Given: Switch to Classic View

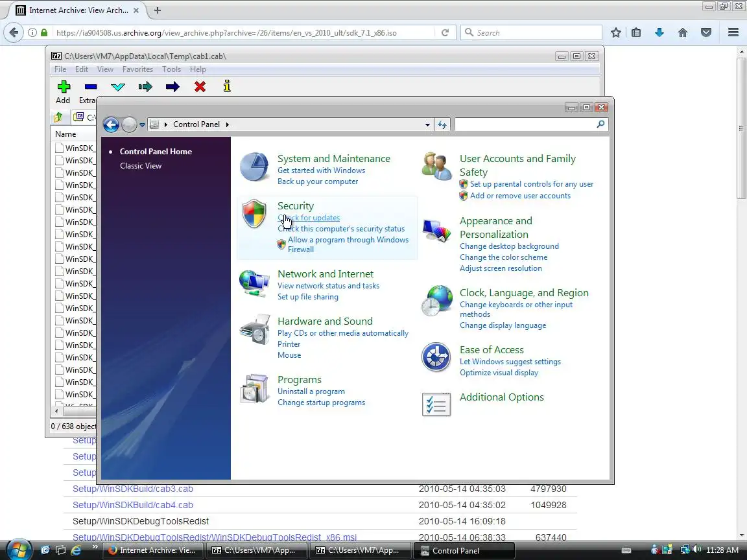Looking at the screenshot, I should click(x=141, y=166).
